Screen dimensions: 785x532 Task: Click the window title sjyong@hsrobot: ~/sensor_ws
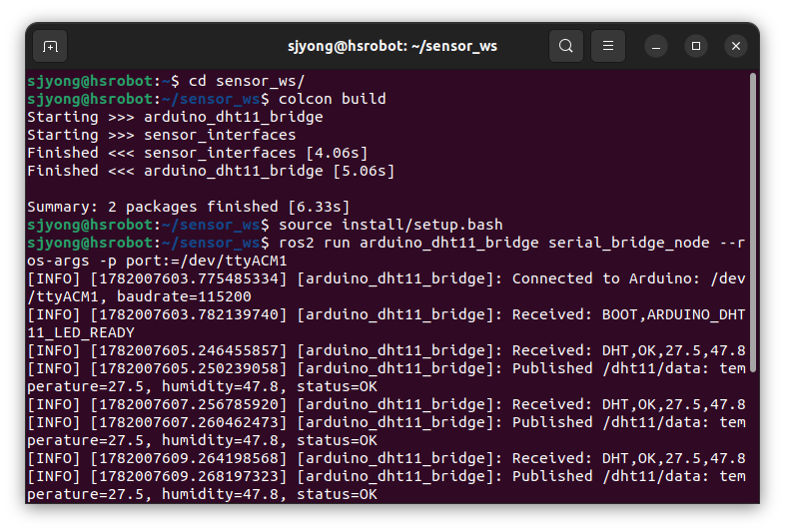click(x=392, y=46)
